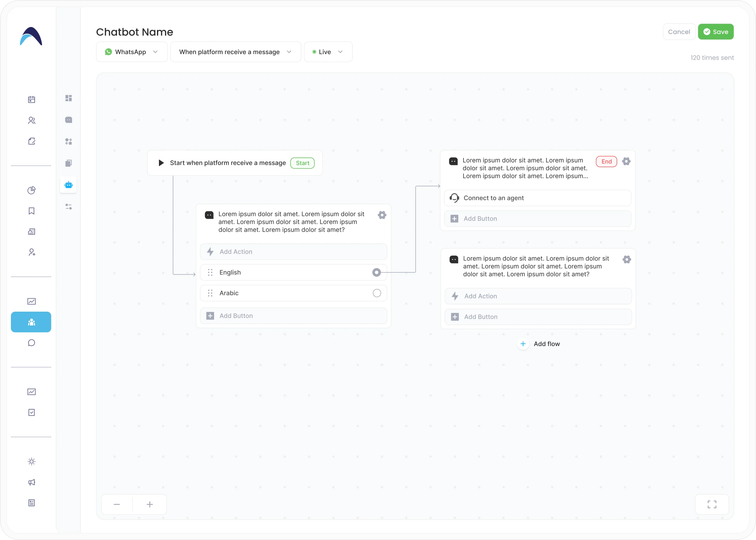This screenshot has width=756, height=540.
Task: Open the pie chart reports sidebar icon
Action: (x=32, y=190)
